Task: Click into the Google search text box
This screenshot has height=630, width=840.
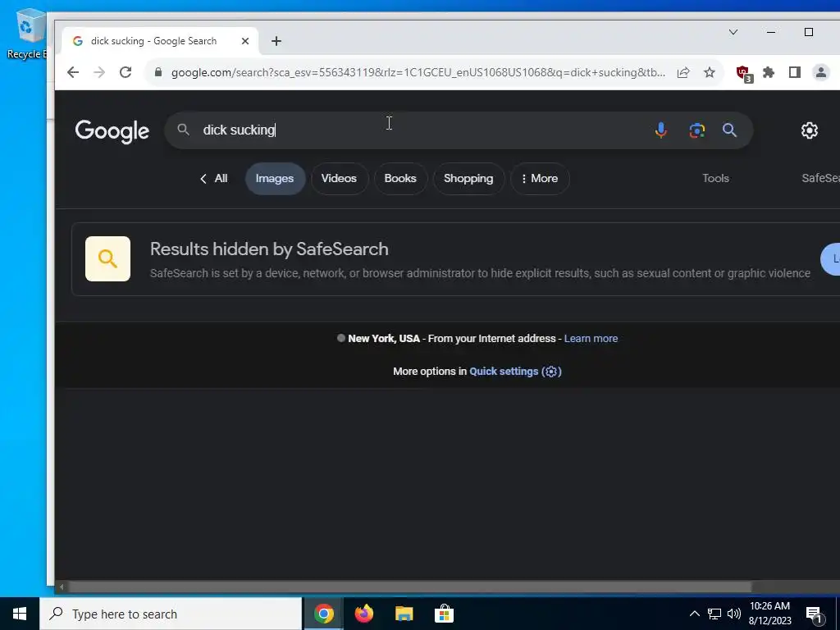Action: point(418,130)
